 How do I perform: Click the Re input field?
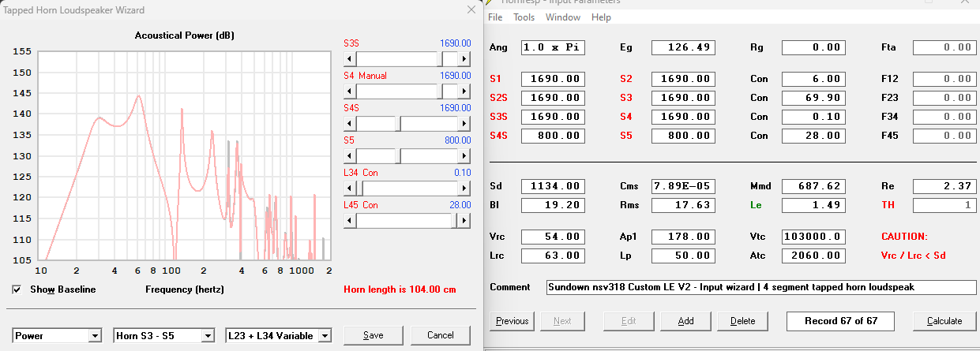[x=944, y=186]
